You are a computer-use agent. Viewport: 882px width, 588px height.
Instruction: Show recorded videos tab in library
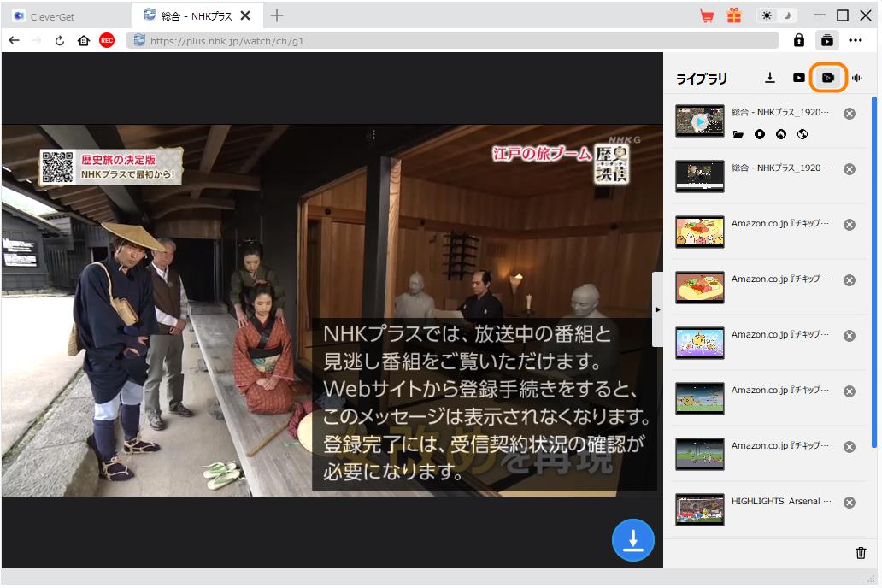tap(828, 78)
